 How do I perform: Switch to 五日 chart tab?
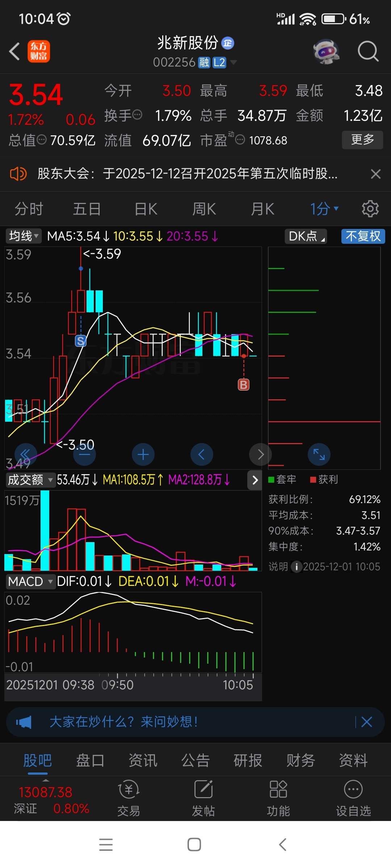click(87, 209)
